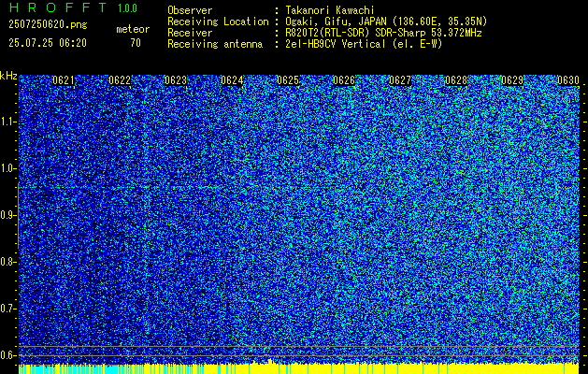
Task: Click the Ogaki, Gifu, JAPAN location text
Action: tap(387, 22)
